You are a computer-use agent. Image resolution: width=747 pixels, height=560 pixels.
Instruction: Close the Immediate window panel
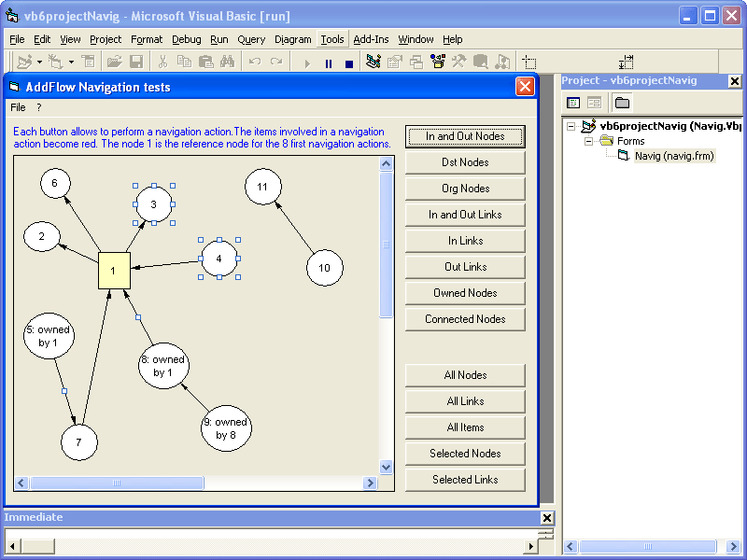click(547, 518)
